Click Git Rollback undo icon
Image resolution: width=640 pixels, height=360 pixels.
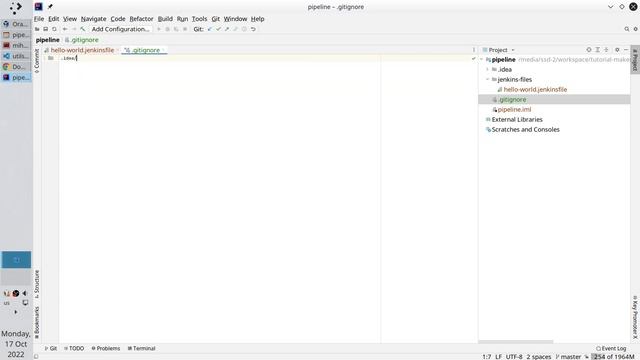pyautogui.click(x=253, y=29)
